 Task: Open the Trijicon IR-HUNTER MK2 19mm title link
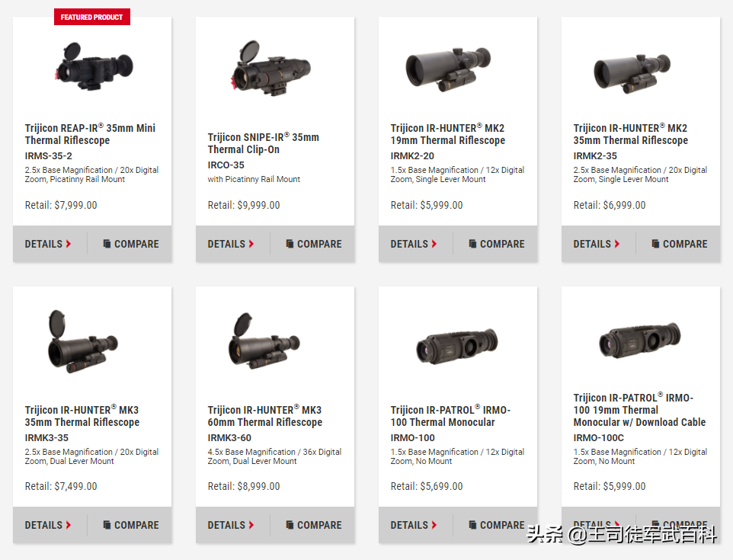448,134
